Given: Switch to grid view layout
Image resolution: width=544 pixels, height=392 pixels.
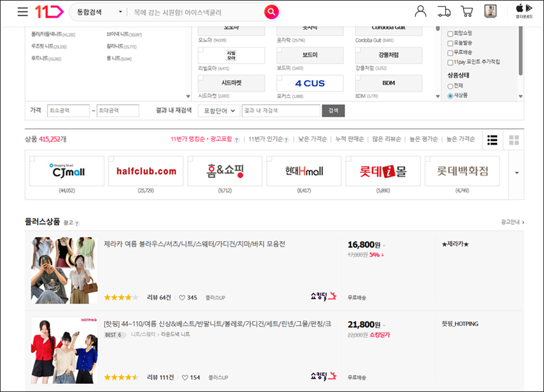Looking at the screenshot, I should [514, 140].
